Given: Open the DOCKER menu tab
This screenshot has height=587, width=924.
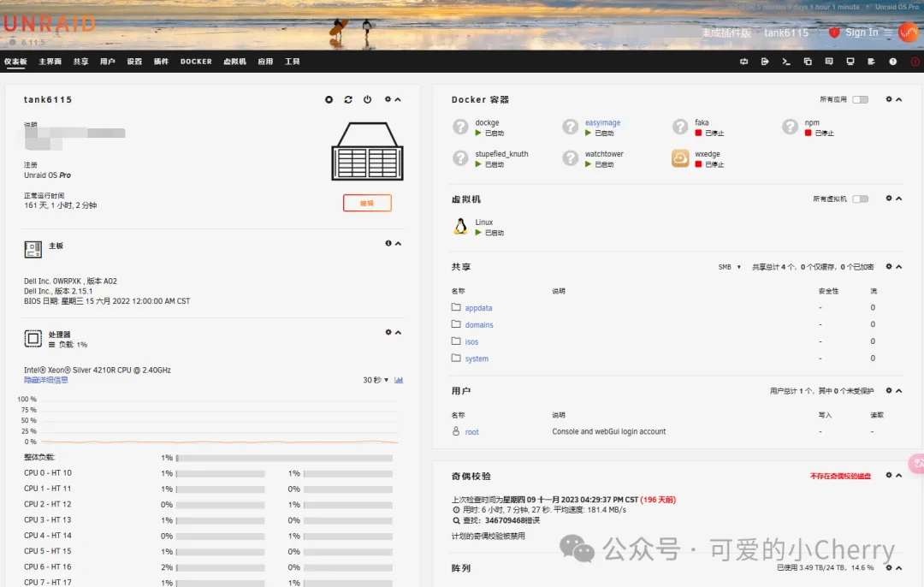Looking at the screenshot, I should [x=196, y=62].
